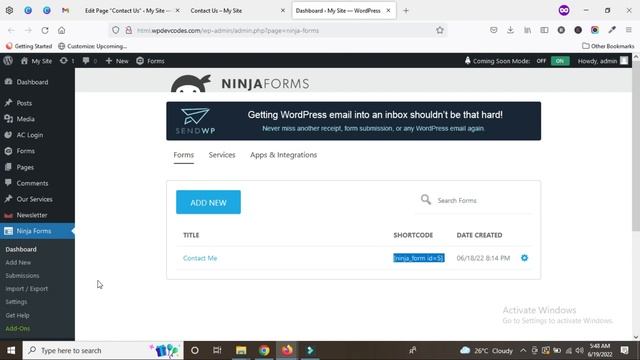Switch Coming Soon Mode to OFF
Screen dimensions: 640x360
(x=541, y=61)
